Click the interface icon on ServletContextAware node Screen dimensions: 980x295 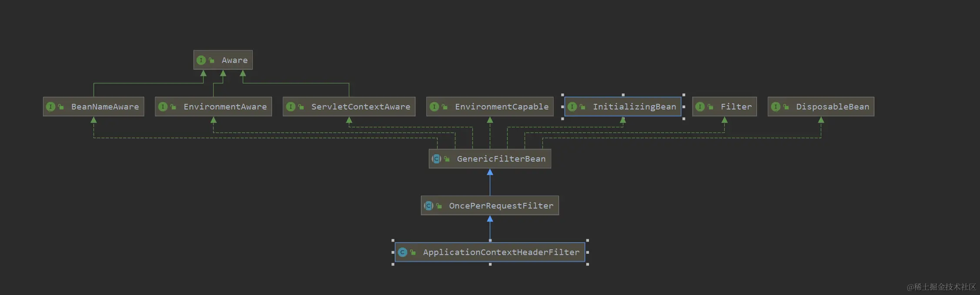291,106
